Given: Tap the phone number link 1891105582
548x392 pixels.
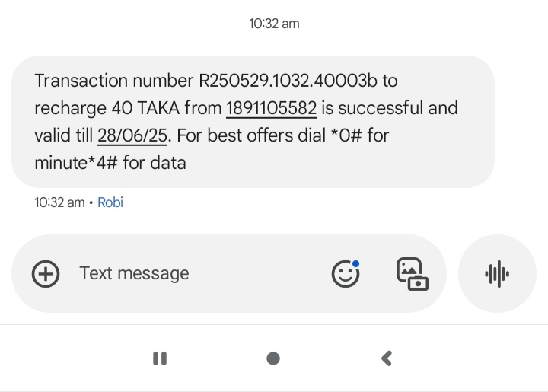Looking at the screenshot, I should (x=271, y=108).
